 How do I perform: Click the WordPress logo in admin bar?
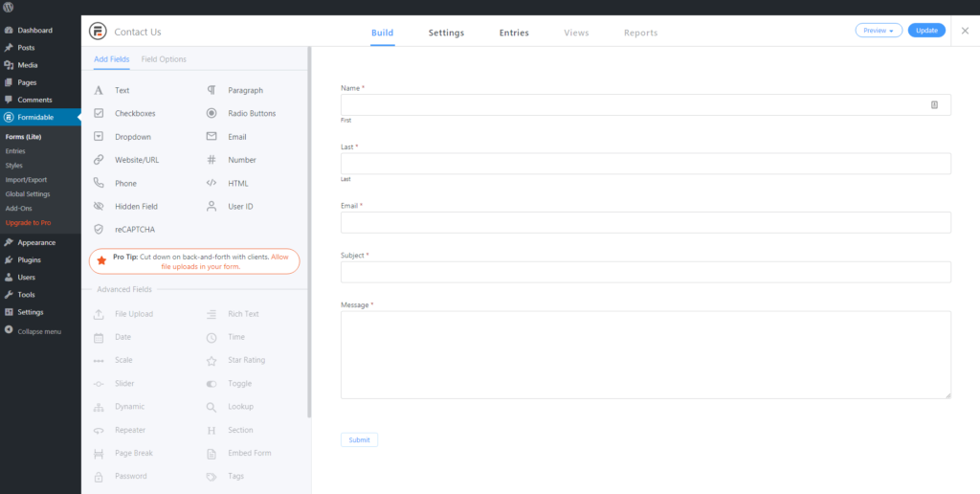[8, 8]
